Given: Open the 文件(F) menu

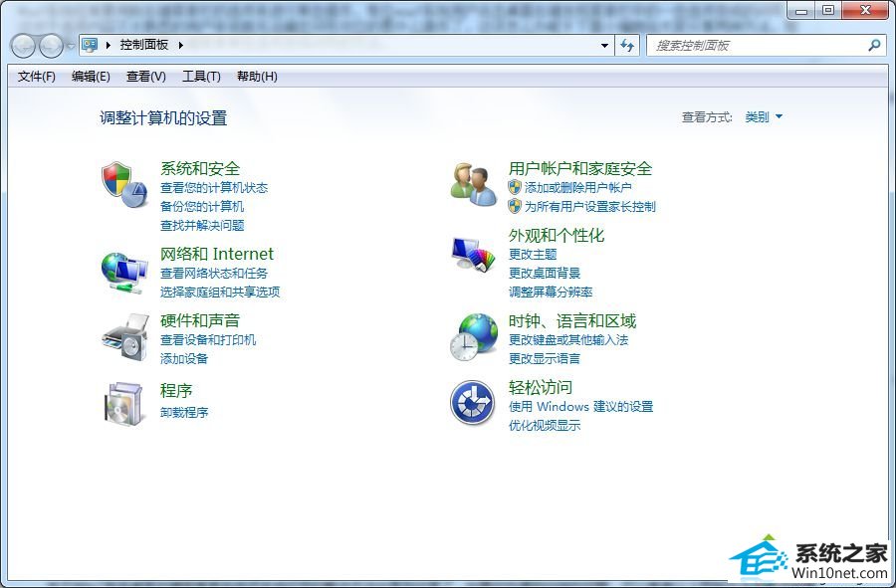Looking at the screenshot, I should pos(37,77).
